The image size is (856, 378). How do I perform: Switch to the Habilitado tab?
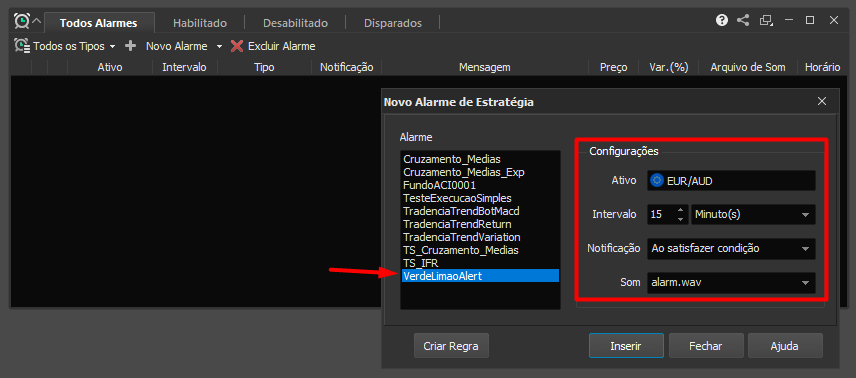[x=200, y=23]
